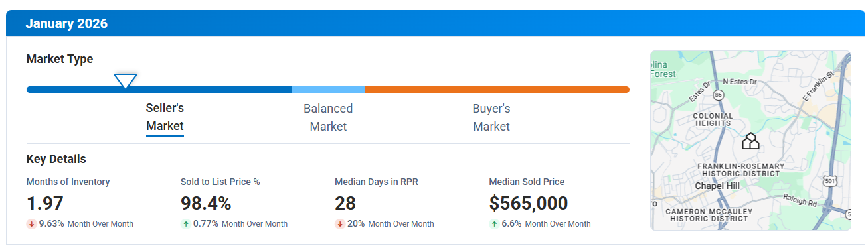Screen dimensions: 868x248
Task: Click the 98.4% sold to list value
Action: tap(206, 203)
